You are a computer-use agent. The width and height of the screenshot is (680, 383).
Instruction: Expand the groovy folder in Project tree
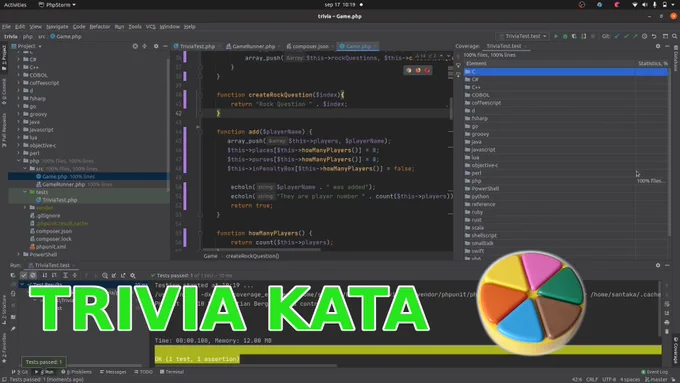pos(19,114)
